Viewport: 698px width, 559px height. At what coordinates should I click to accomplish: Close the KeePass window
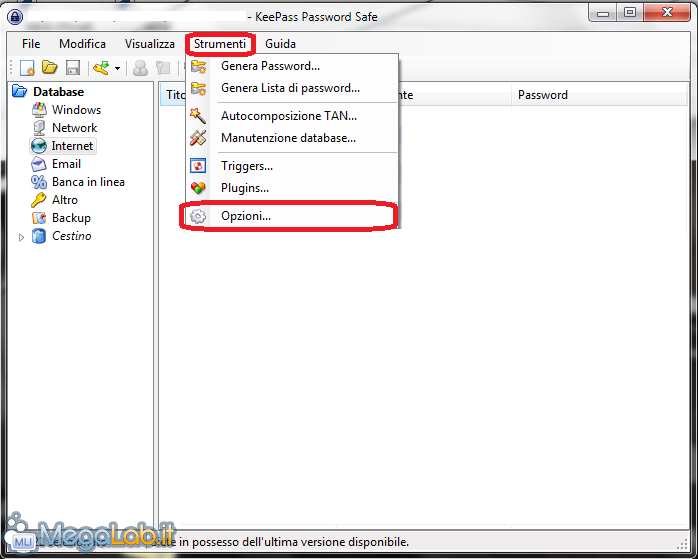tap(667, 13)
